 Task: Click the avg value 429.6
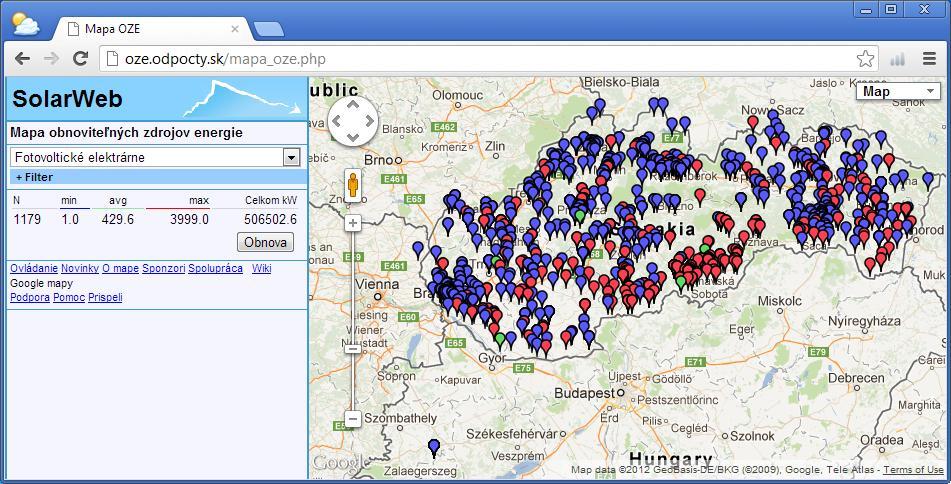pyautogui.click(x=118, y=219)
